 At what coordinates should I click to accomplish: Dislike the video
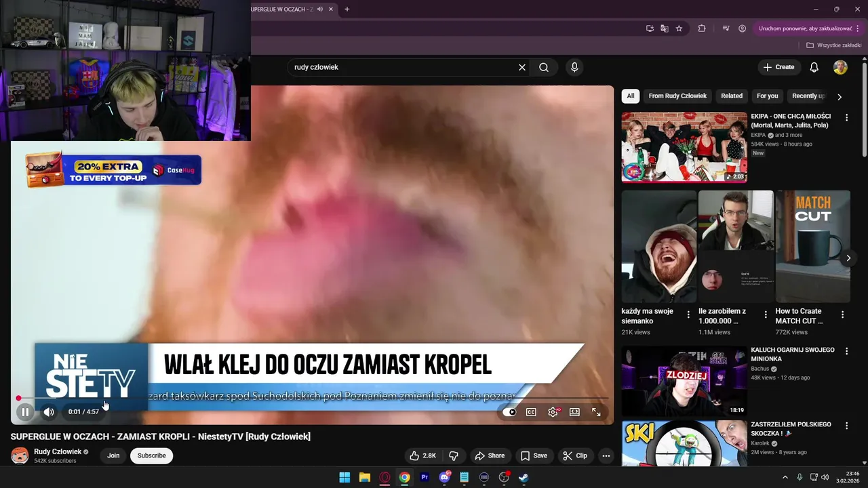454,455
